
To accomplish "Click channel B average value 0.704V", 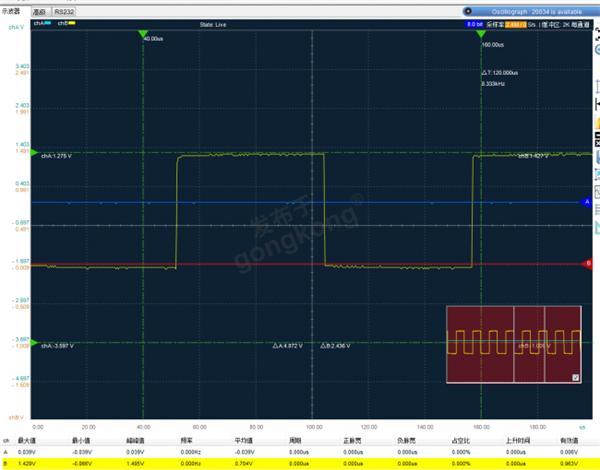I will pos(243,463).
